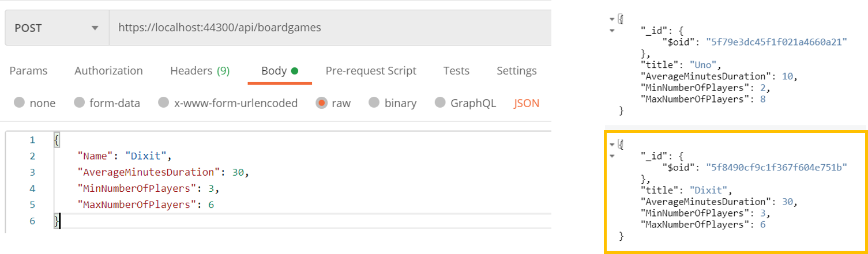868x254 pixels.
Task: Click the request URL field
Action: pyautogui.click(x=329, y=28)
